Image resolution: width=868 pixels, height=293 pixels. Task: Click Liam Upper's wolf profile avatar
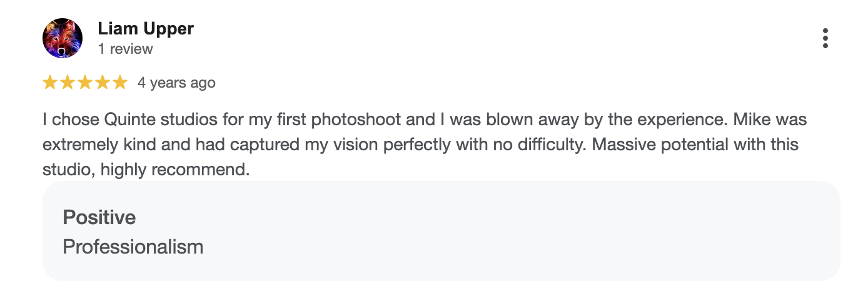tap(63, 38)
